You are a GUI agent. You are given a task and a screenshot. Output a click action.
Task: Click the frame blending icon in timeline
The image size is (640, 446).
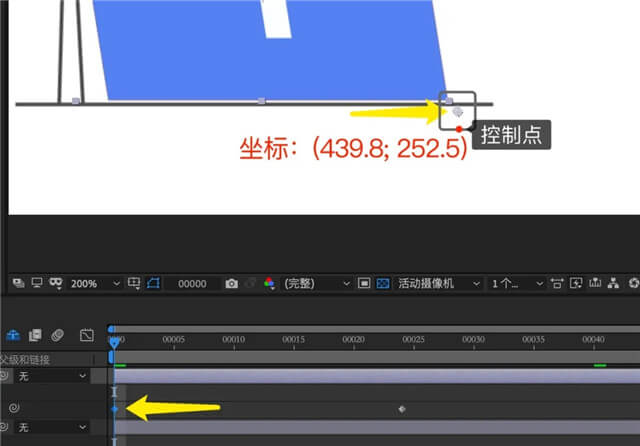click(35, 334)
